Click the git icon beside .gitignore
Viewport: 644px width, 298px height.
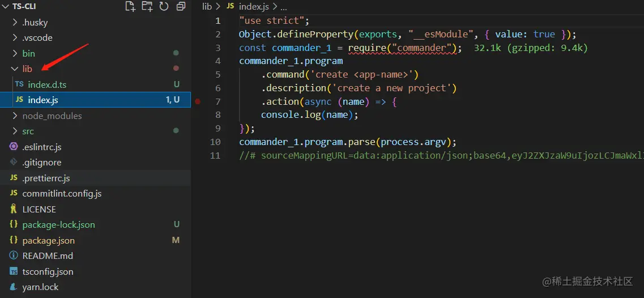point(14,162)
